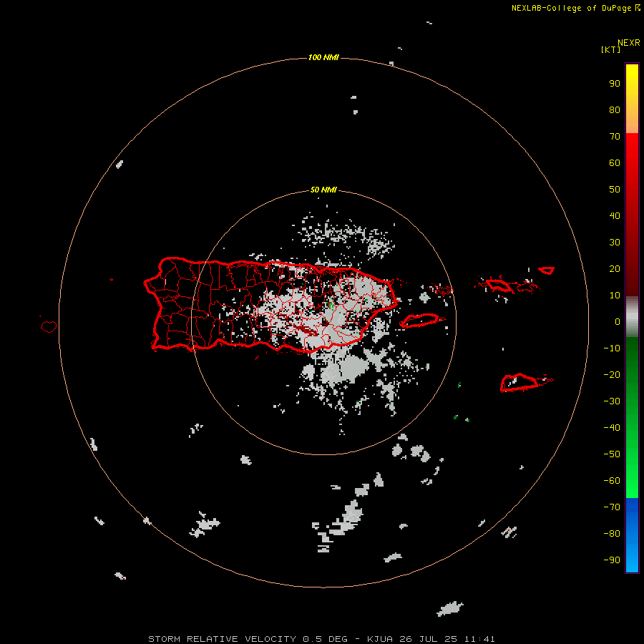644x644 pixels.
Task: Click the 90 label on velocity scale
Action: click(x=615, y=84)
